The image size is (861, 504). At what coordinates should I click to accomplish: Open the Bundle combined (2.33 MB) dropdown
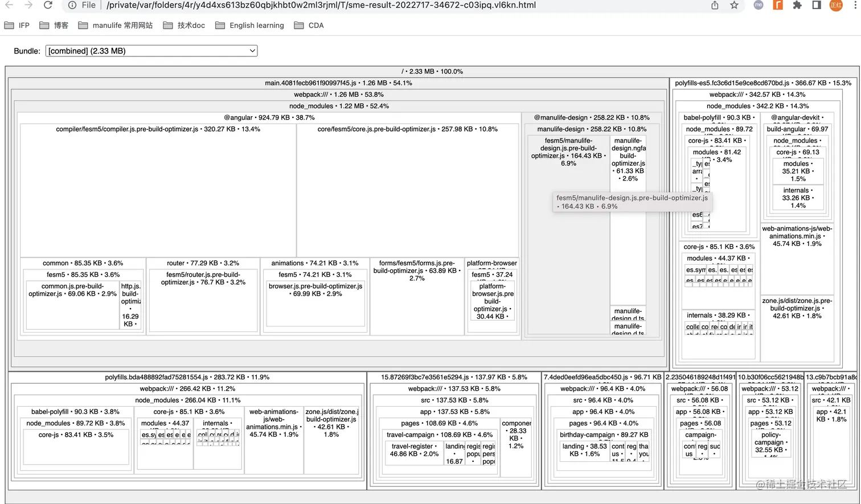(151, 51)
